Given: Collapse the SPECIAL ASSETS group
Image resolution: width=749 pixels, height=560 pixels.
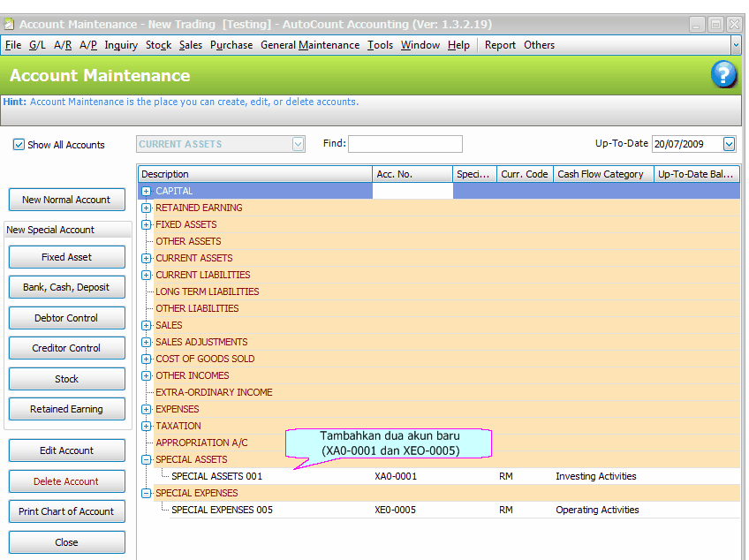Looking at the screenshot, I should 147,459.
